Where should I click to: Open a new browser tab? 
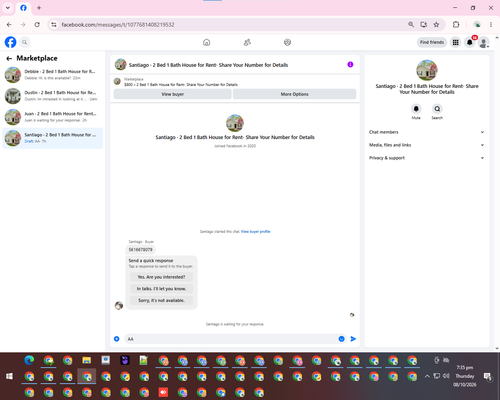tap(39, 8)
